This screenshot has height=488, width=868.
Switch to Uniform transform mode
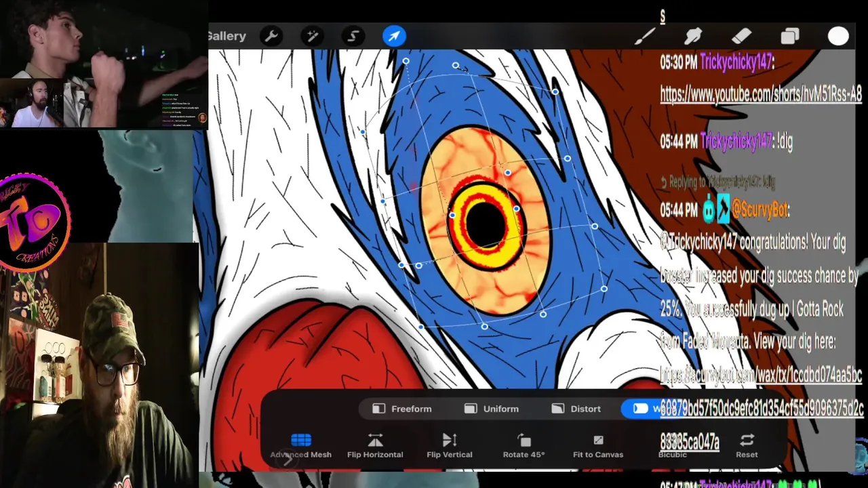click(492, 409)
